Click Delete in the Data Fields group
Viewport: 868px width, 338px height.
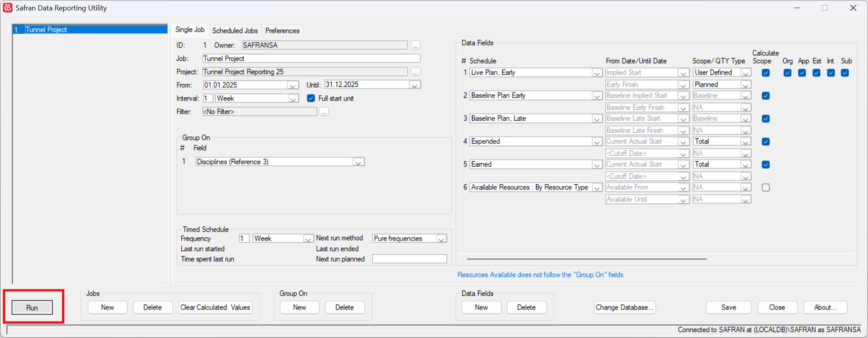[526, 307]
